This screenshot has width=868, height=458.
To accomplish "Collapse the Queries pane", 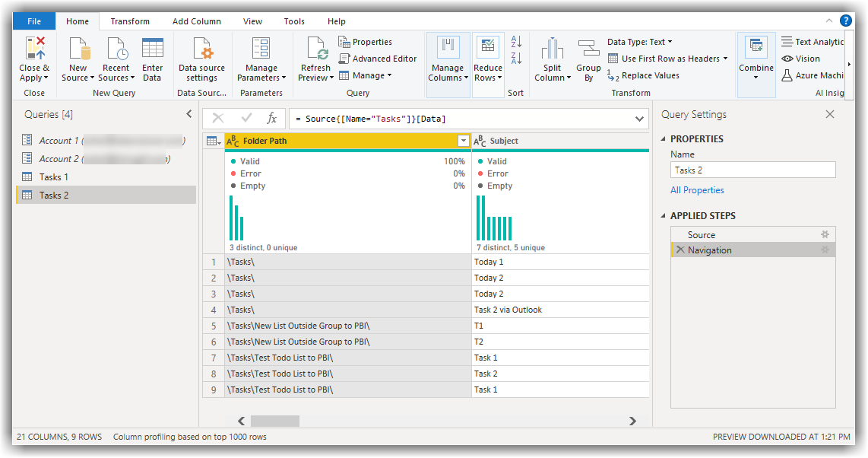I will [188, 114].
